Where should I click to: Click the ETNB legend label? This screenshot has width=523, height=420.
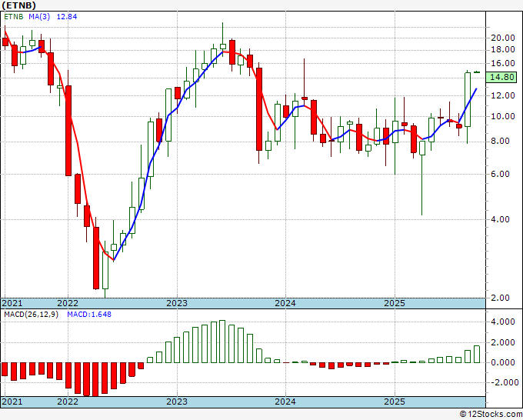click(14, 17)
